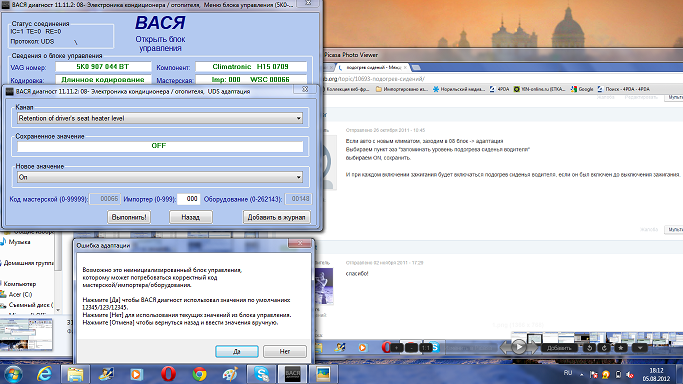Launch Internet Explorer from taskbar
Viewport: 683px width, 384px height.
[x=44, y=374]
